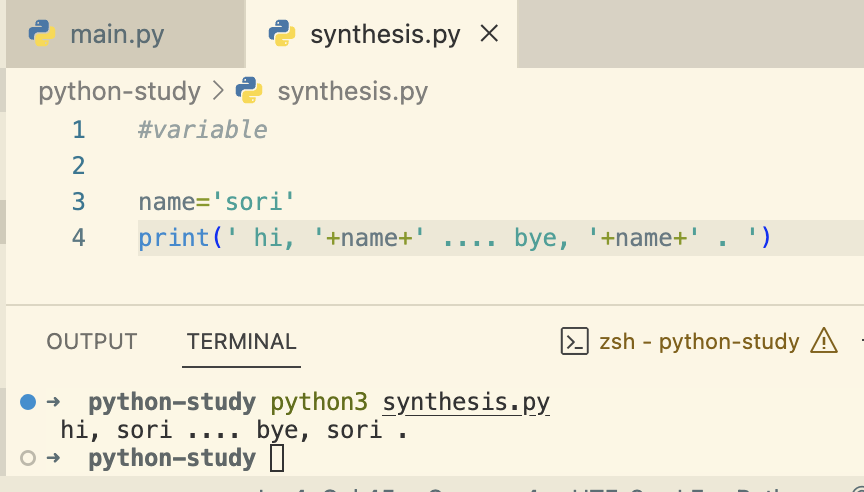
Task: Click the print keyword on line 4
Action: coord(174,238)
